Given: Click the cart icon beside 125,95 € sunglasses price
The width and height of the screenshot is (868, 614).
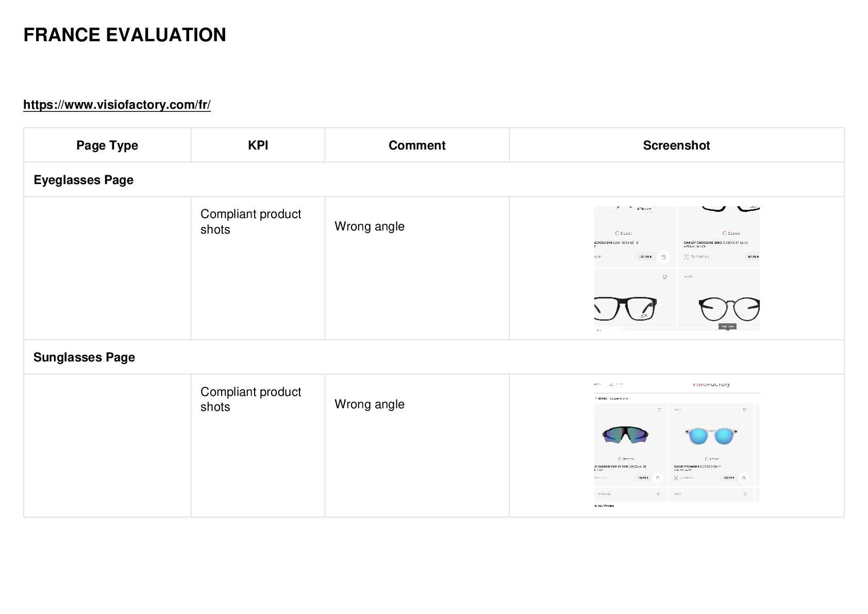Looking at the screenshot, I should point(744,478).
